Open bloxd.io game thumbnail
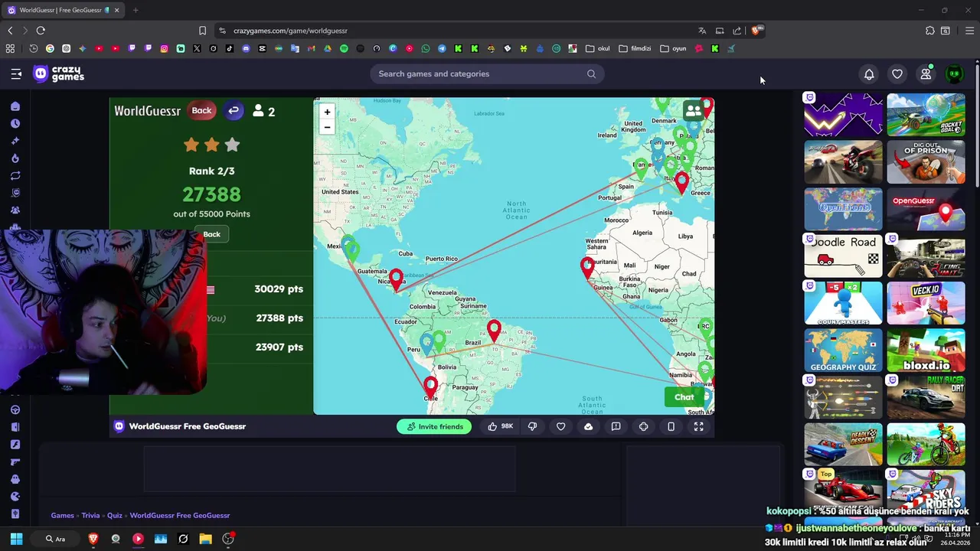Viewport: 980px width, 551px height. click(926, 350)
